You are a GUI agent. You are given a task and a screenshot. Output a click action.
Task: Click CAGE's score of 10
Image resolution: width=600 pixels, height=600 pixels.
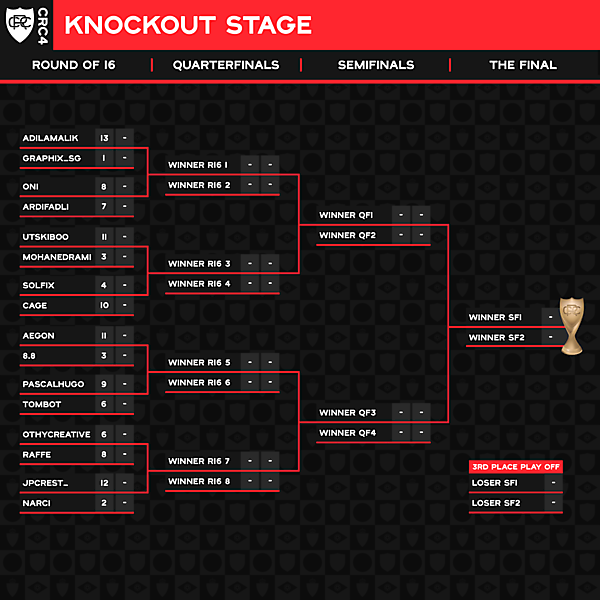(103, 305)
